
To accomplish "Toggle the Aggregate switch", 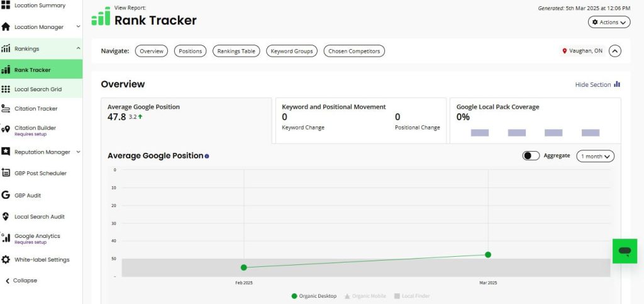I will click(x=531, y=155).
